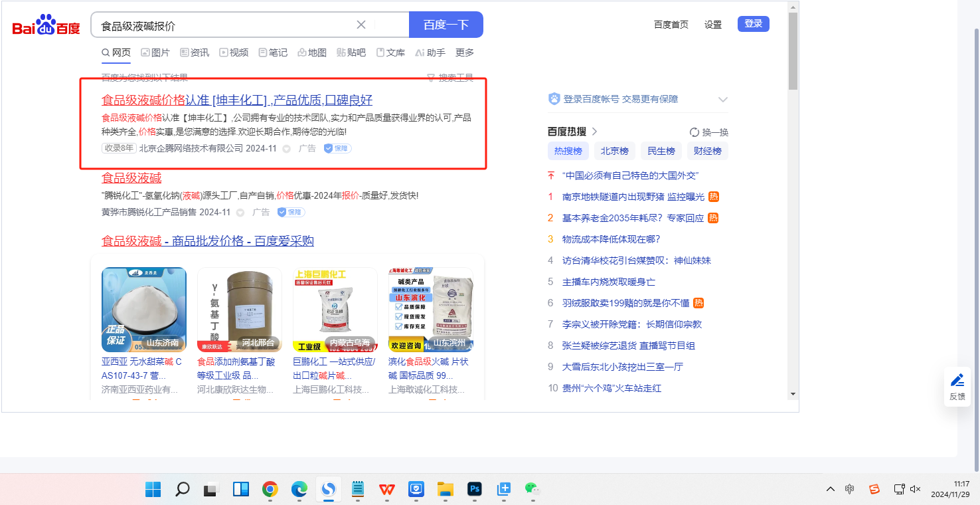Open 主播车内烧炭取暖身亡 hot topic
This screenshot has height=505, width=980.
609,282
